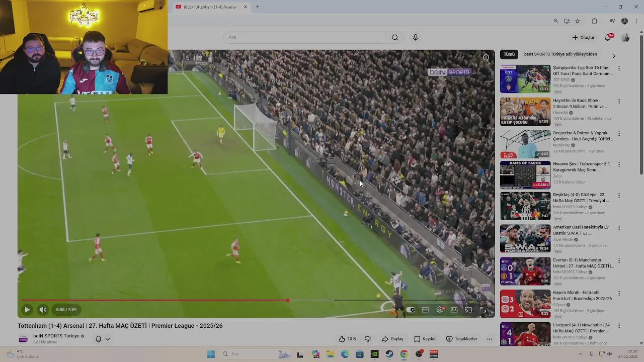Open the beIN SPORTS Türkiye channel link
644x362 pixels.
(x=56, y=336)
